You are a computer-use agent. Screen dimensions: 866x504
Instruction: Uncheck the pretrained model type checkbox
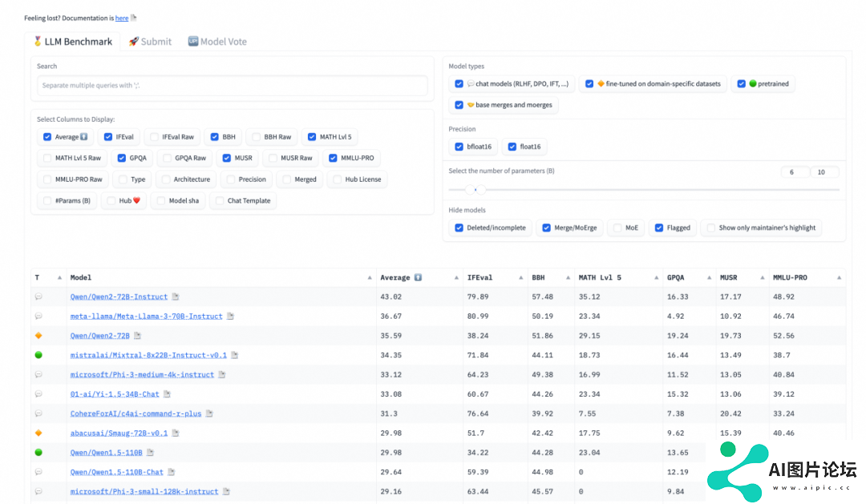coord(742,84)
